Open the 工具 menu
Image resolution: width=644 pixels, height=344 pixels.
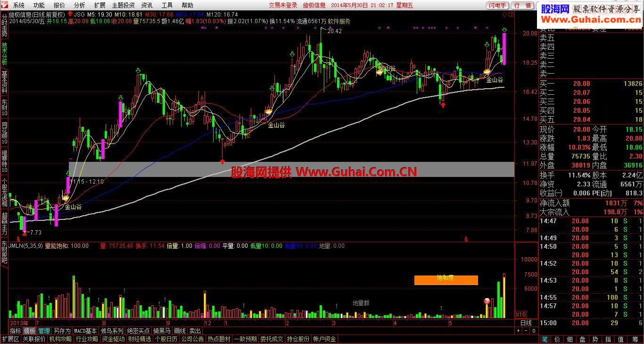click(x=167, y=5)
